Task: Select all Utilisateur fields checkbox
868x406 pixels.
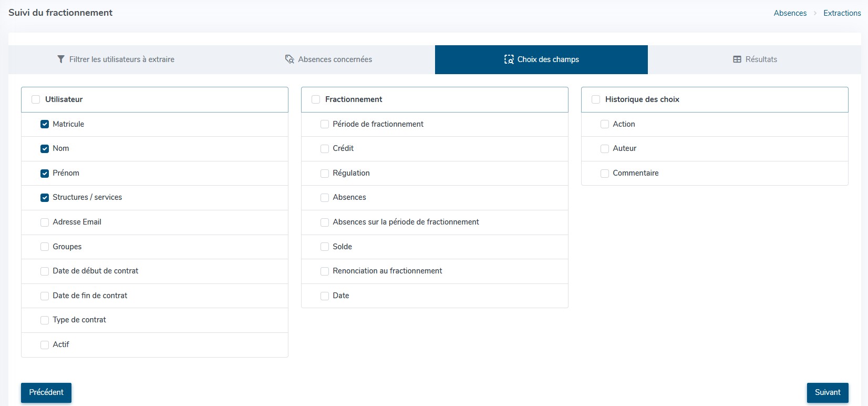Action: [36, 99]
